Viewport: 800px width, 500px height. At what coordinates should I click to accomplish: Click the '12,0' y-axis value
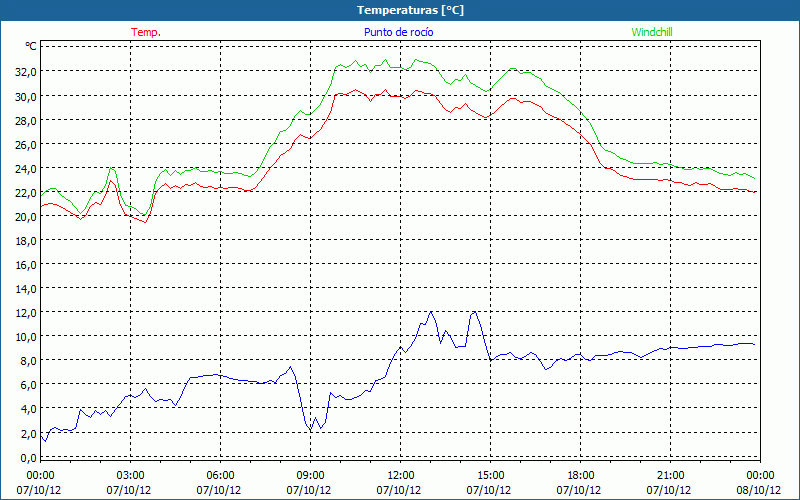coord(26,313)
